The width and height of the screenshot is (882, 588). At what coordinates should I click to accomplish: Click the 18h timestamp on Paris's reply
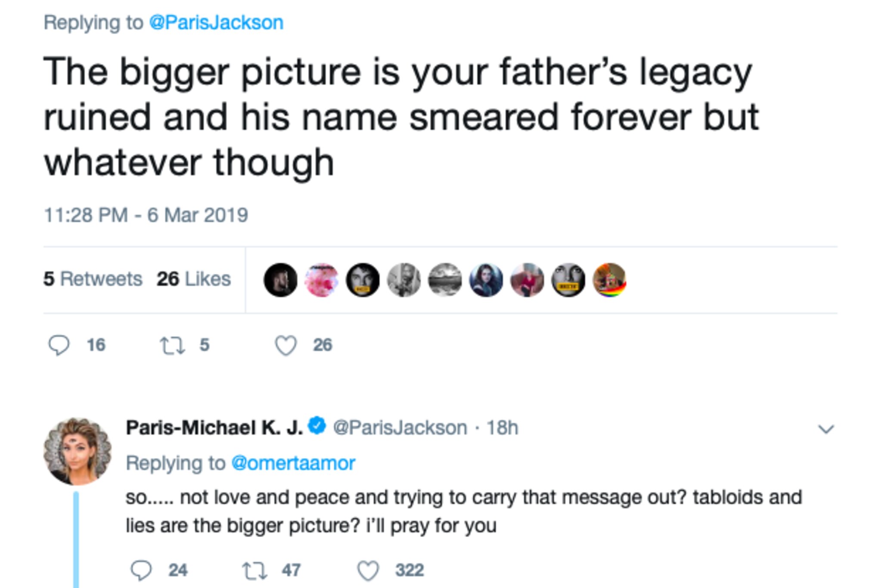(502, 428)
